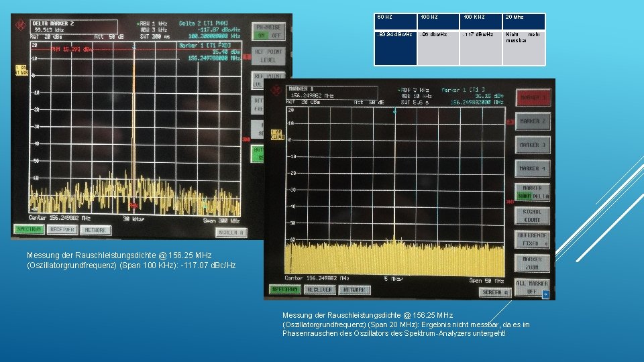Click the Rohde & Schwarz logo on right analyzer
This screenshot has width=644, height=362.
tap(276, 89)
